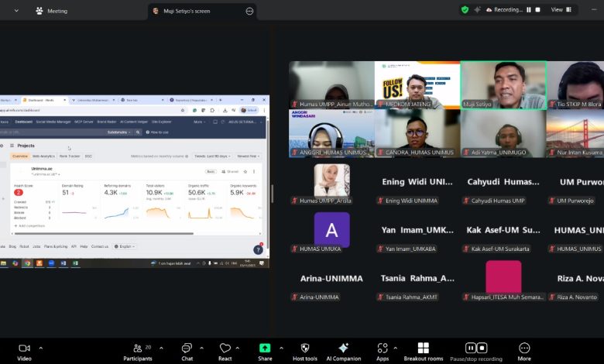This screenshot has height=364, width=604.
Task: Open Host tools shield icon
Action: tap(304, 349)
